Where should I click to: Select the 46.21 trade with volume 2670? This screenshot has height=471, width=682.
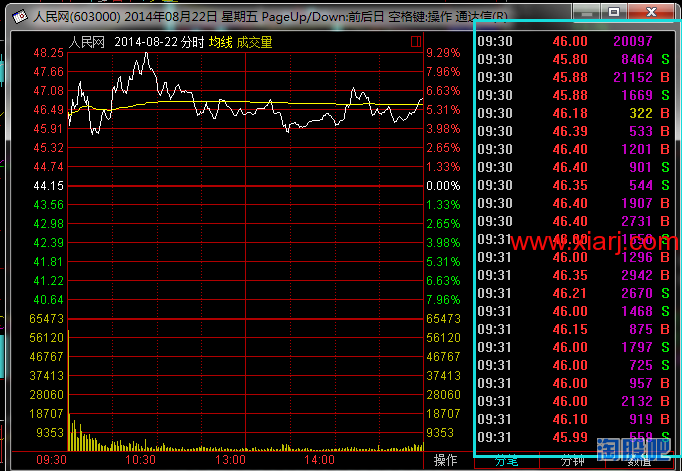pos(574,294)
